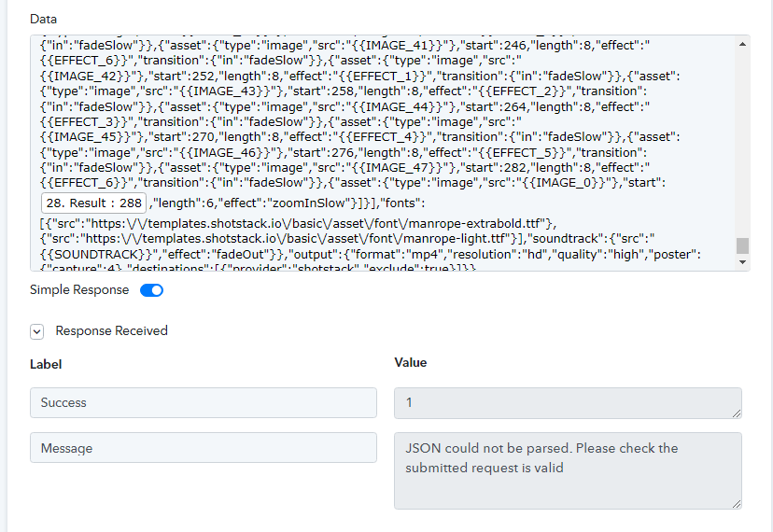Collapse the Response Received section

click(37, 332)
